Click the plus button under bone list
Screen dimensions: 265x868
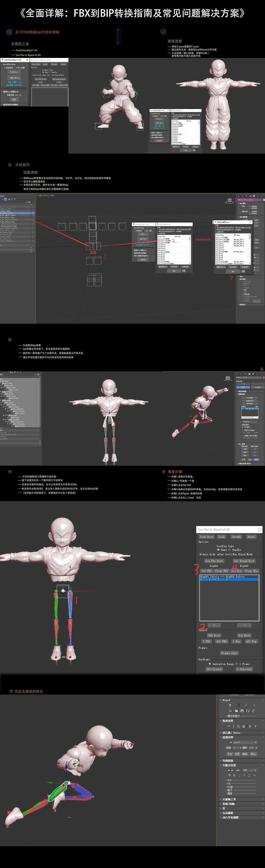point(214,625)
